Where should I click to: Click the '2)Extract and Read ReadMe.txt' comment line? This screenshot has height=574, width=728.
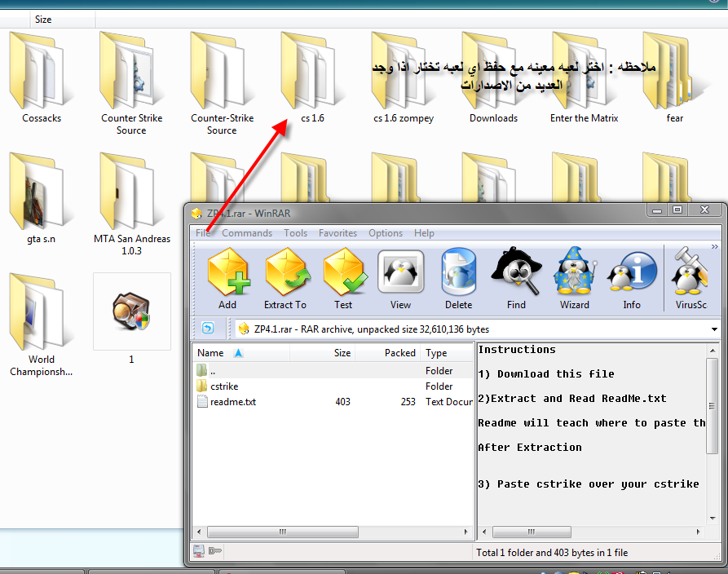coord(572,399)
